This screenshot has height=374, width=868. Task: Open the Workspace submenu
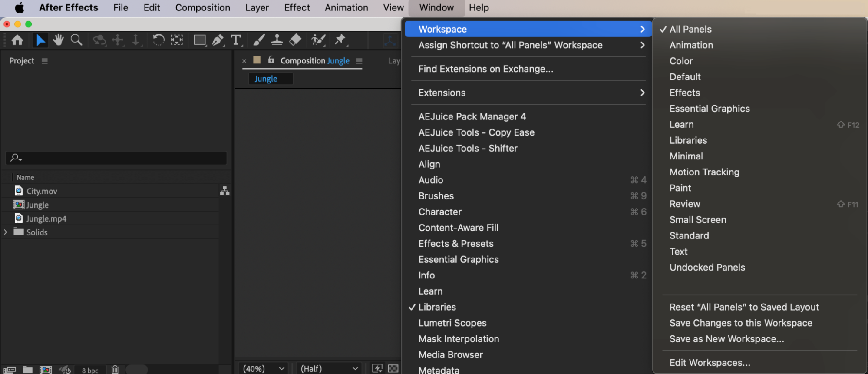tap(528, 29)
